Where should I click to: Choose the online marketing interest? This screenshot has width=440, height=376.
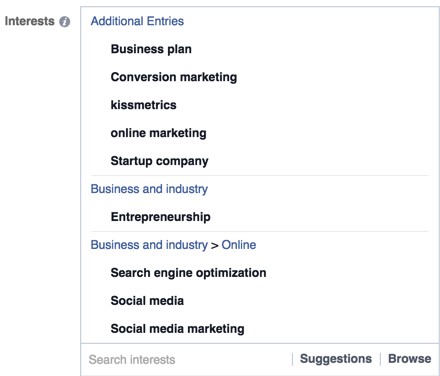158,133
